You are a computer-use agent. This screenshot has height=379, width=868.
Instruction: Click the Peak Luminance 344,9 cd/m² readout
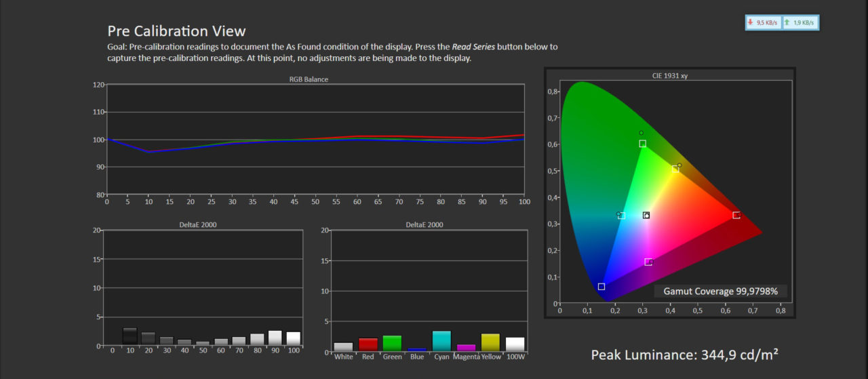[684, 355]
